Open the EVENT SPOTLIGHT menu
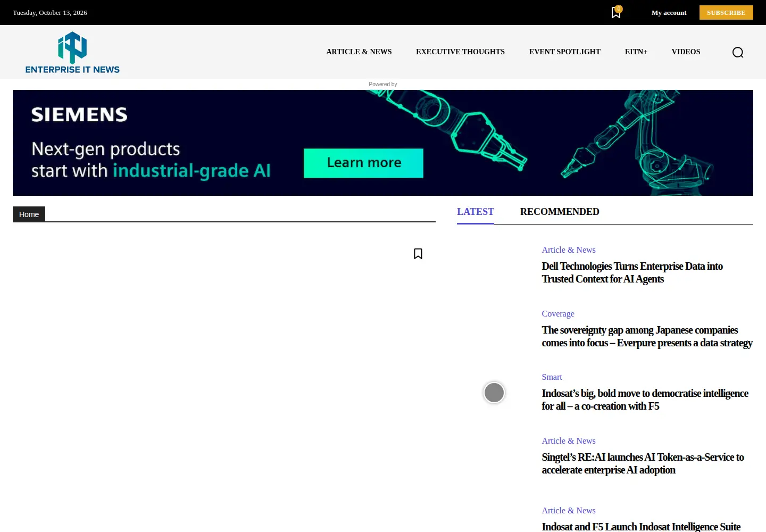The image size is (766, 532). 565,52
